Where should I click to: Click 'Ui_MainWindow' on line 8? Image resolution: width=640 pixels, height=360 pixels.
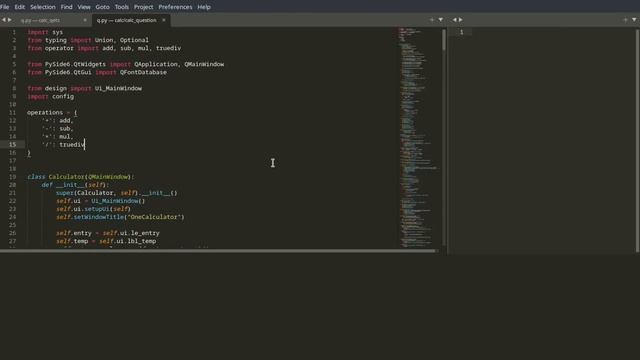(x=118, y=88)
